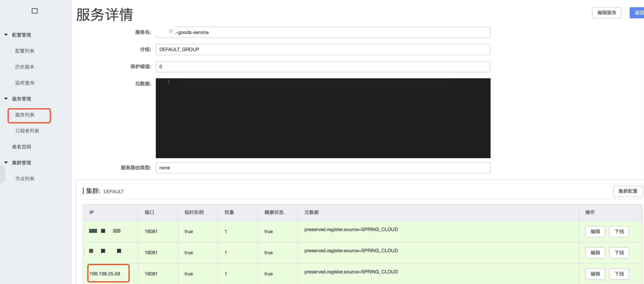The image size is (644, 284).
Task: Go to 监听查询 page
Action: [25, 83]
